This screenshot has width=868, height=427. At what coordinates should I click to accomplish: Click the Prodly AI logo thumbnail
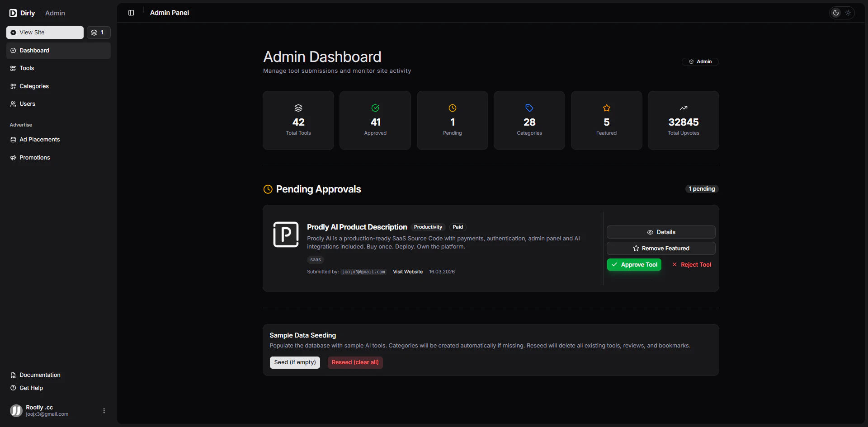pos(286,235)
